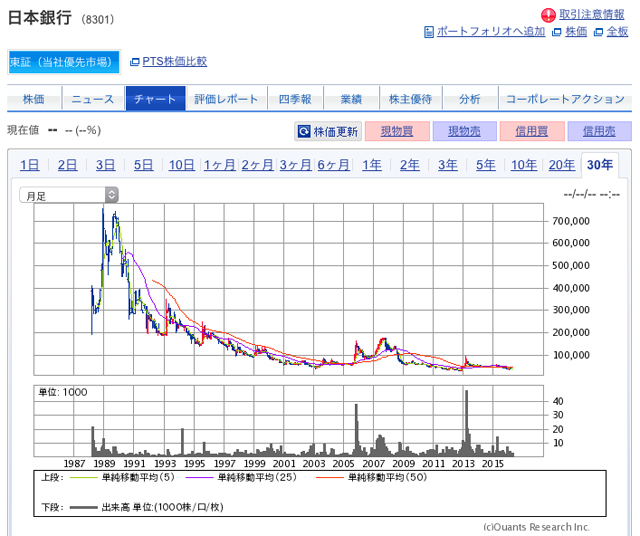Screen dimensions: 640x536
Task: Select the 1ヶ月 chart range
Action: 220,165
